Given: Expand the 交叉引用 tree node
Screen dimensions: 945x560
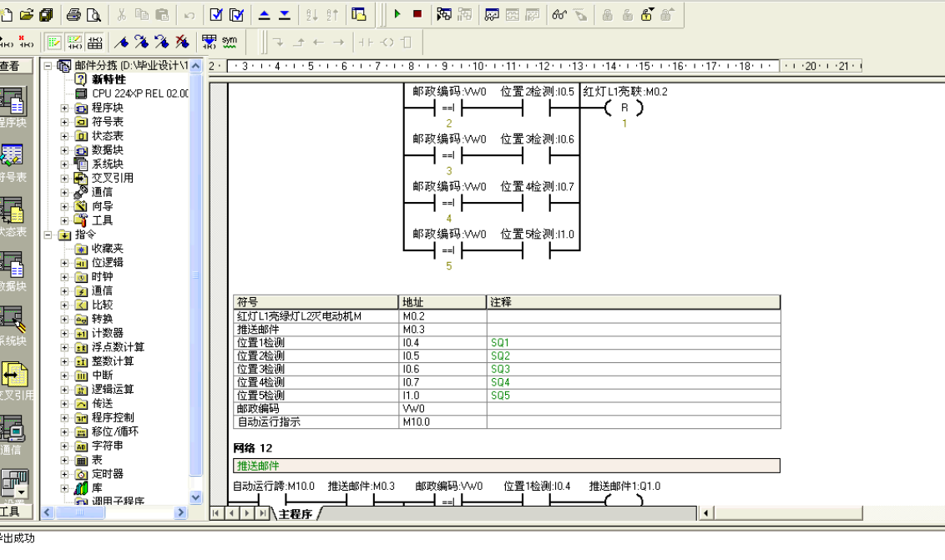Looking at the screenshot, I should pyautogui.click(x=64, y=179).
